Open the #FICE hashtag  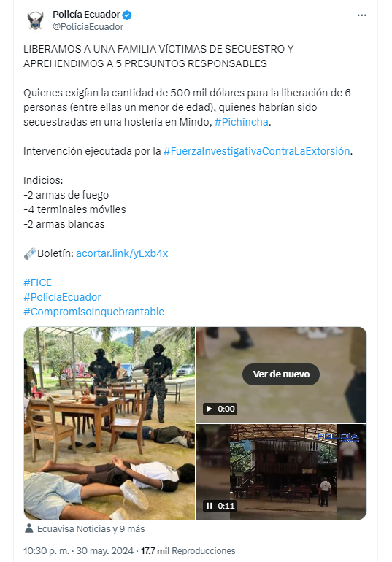pyautogui.click(x=38, y=282)
